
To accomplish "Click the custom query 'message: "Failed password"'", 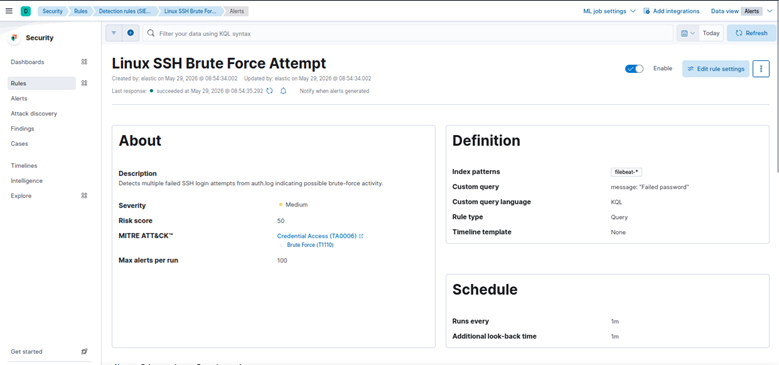I will pos(650,187).
